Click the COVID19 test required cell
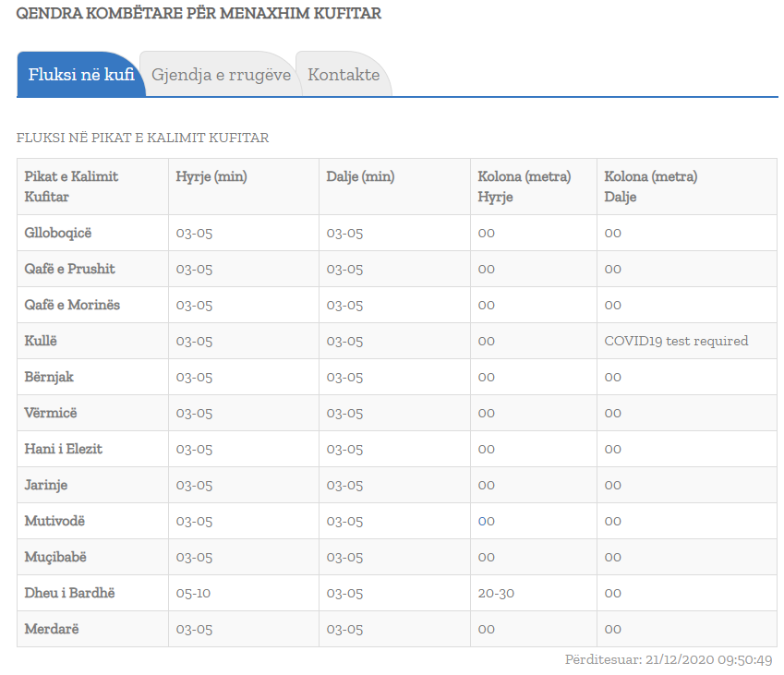 pos(676,341)
